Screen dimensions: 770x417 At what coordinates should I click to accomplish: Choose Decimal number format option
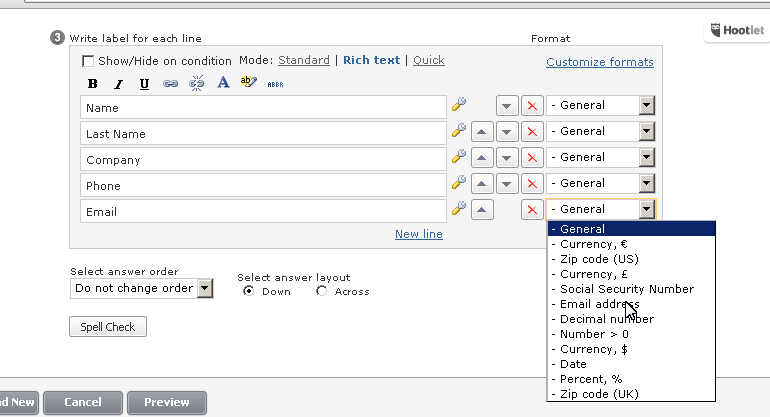point(632,319)
